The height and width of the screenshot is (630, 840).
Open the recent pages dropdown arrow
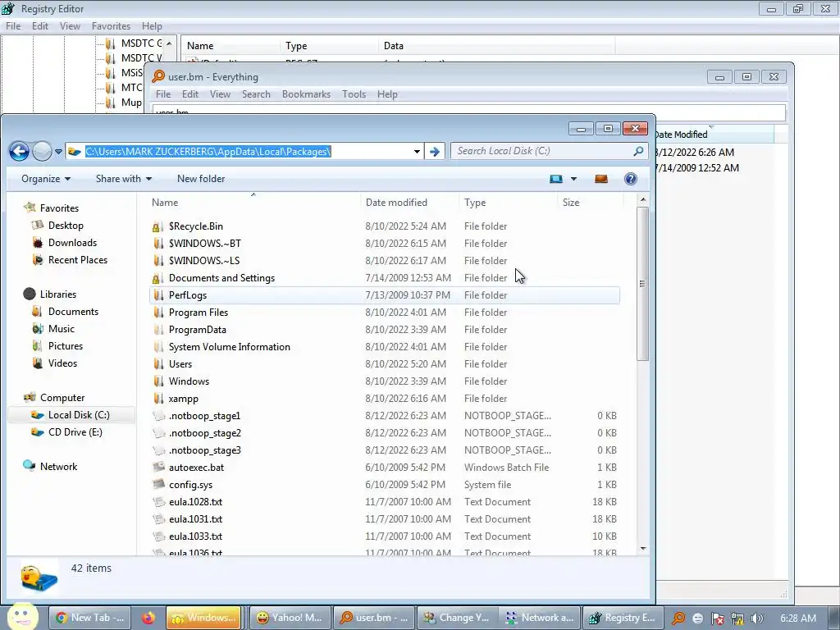coord(58,152)
